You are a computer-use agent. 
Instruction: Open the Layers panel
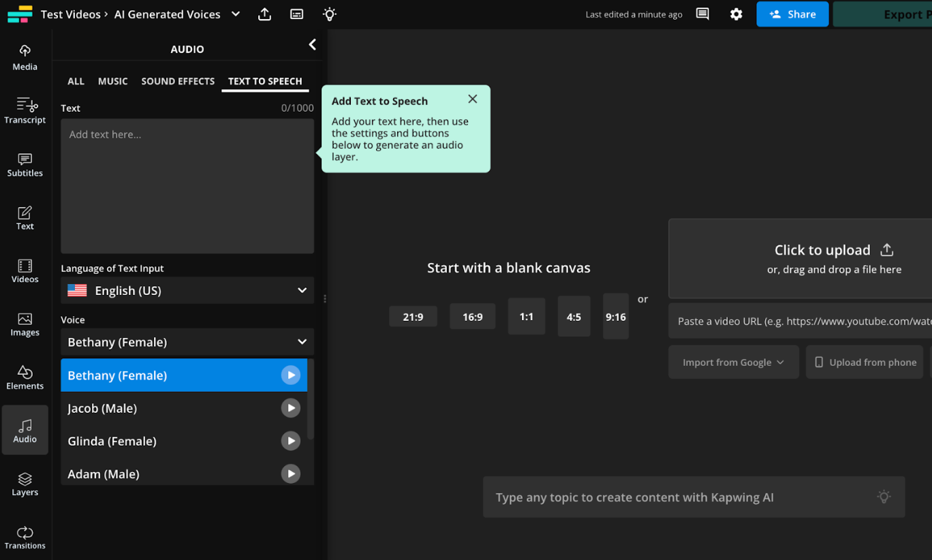(25, 482)
